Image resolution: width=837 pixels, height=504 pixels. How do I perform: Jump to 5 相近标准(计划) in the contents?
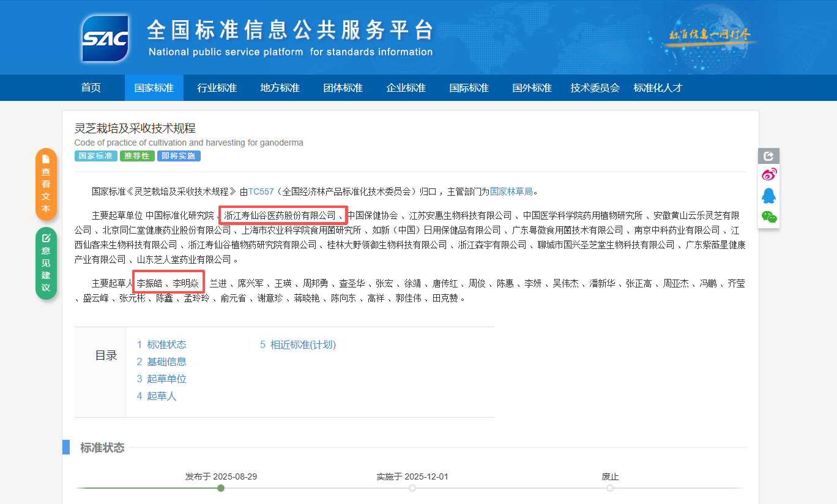coord(298,344)
